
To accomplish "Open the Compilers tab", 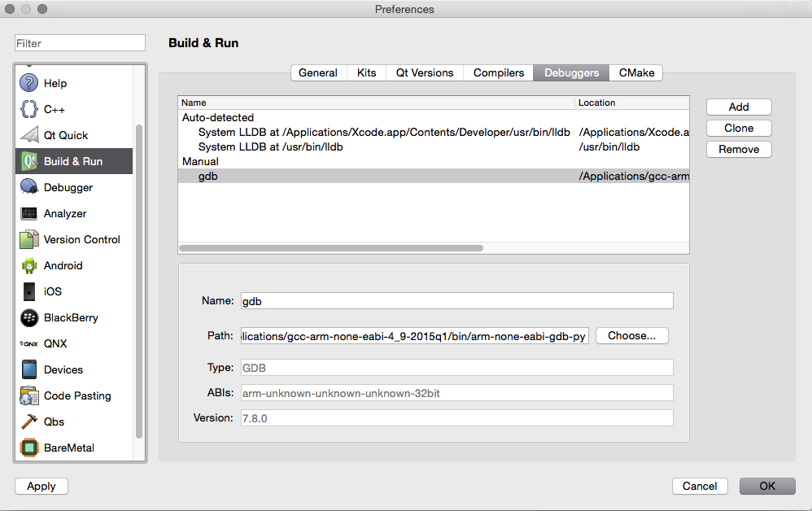I will (x=499, y=73).
